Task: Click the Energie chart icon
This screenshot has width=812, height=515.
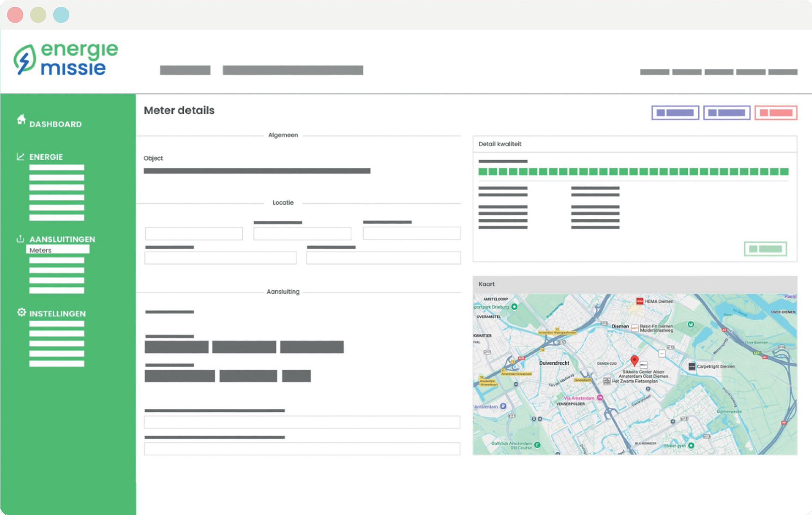Action: pos(20,157)
